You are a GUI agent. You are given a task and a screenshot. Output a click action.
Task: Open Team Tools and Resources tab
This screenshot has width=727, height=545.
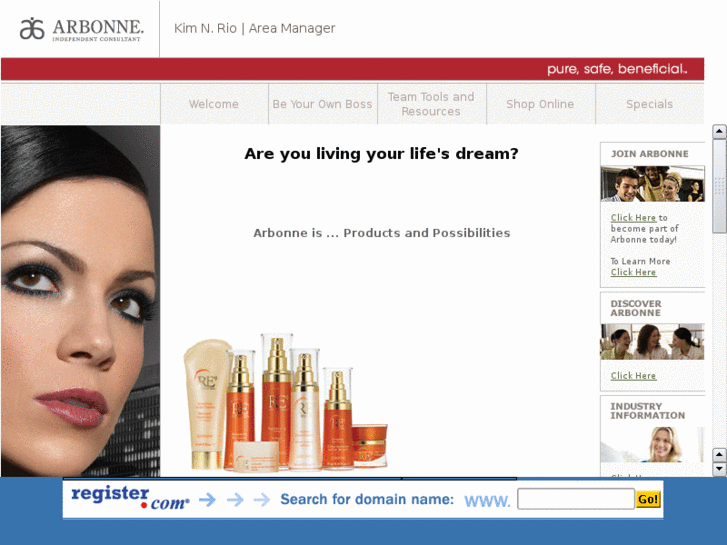click(431, 104)
